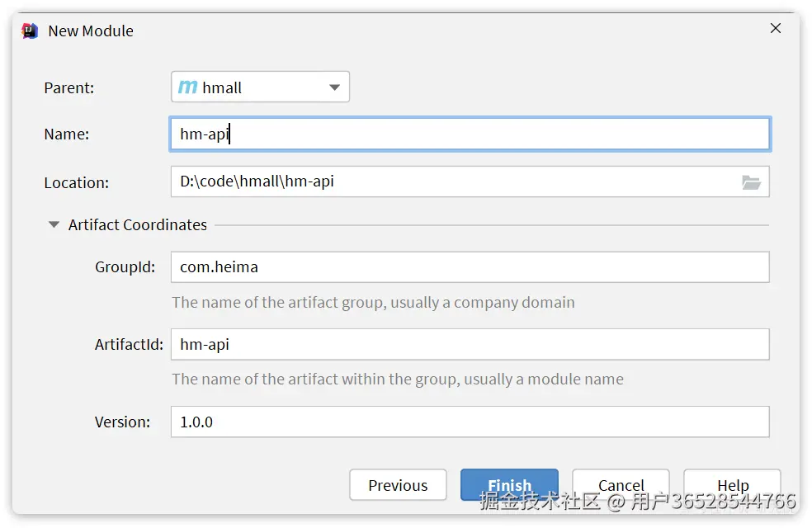Click the ArtifactId hint about module name

click(x=397, y=379)
